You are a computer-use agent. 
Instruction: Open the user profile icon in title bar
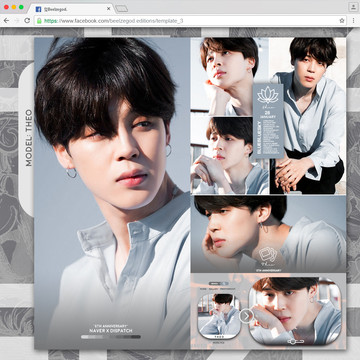(x=353, y=7)
